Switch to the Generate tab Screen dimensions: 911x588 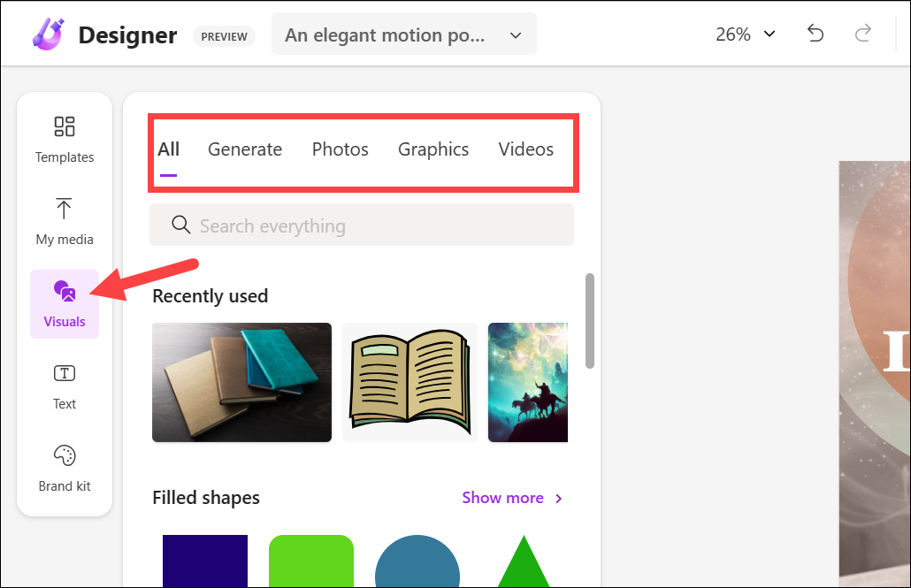(245, 150)
